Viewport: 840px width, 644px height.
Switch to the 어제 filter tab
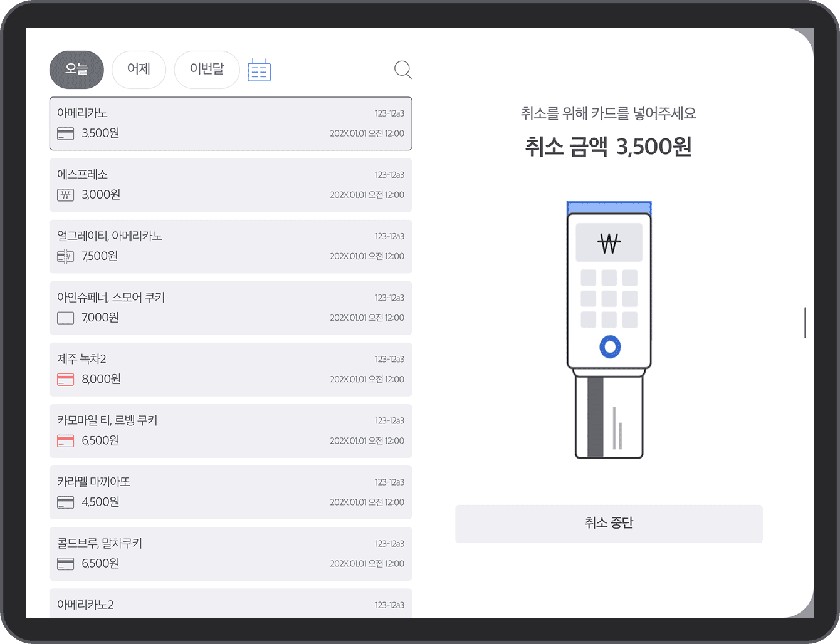point(139,70)
